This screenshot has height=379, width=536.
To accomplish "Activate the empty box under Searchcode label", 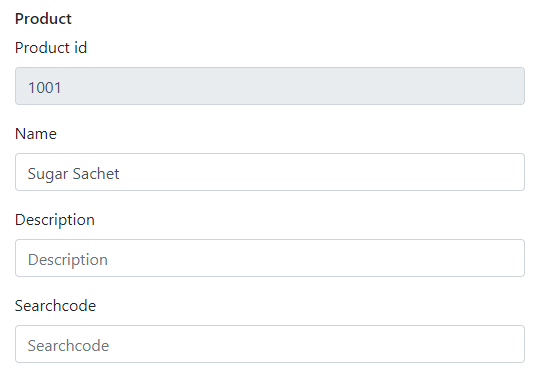I will point(270,344).
